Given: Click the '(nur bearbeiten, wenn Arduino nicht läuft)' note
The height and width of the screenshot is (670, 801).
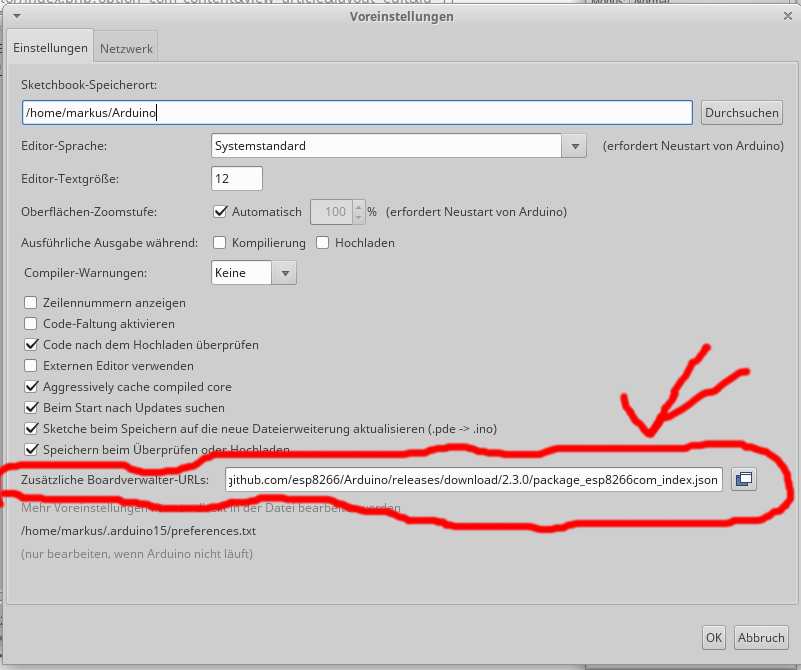Looking at the screenshot, I should [137, 554].
